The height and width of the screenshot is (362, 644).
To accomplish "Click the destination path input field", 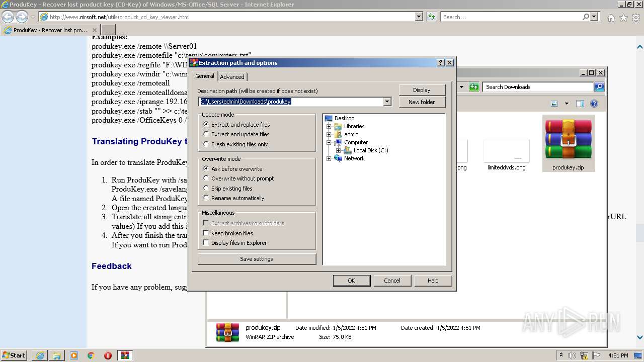I will (291, 102).
